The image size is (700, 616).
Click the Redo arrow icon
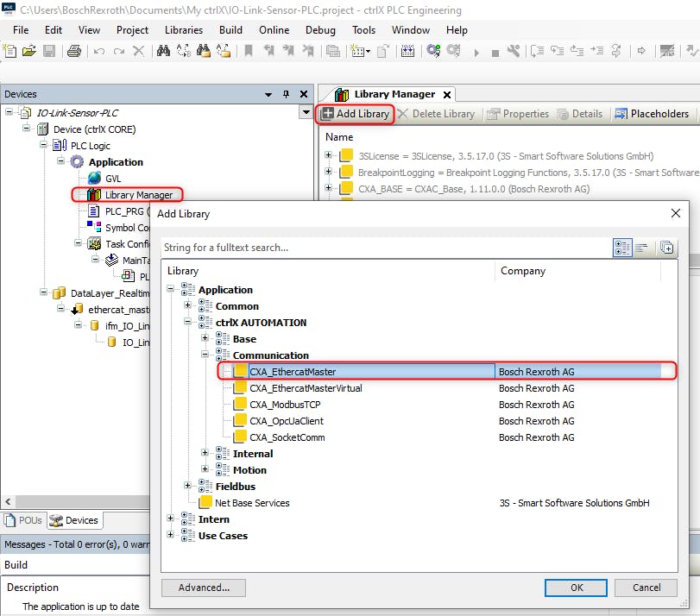click(119, 52)
